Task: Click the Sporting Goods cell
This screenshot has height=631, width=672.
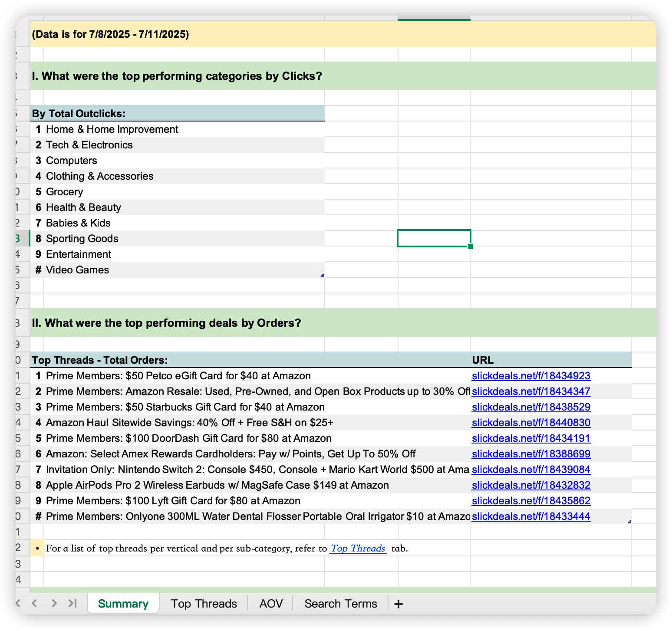Action: click(x=184, y=239)
